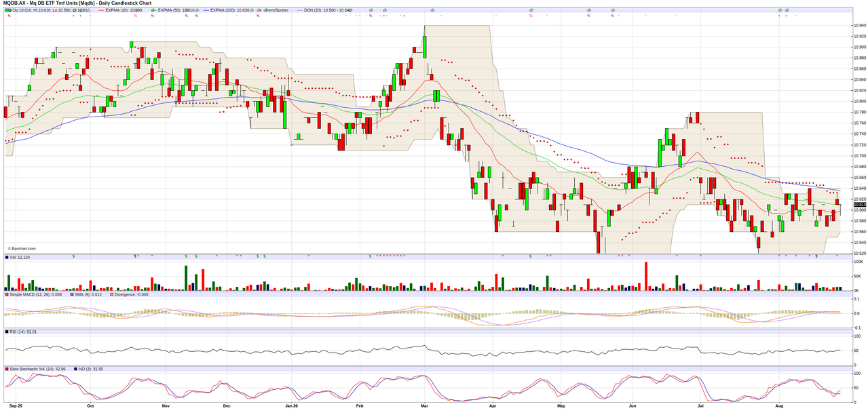This screenshot has height=417, width=868.
Task: Click the 10.700 price axis label
Action: 858,156
